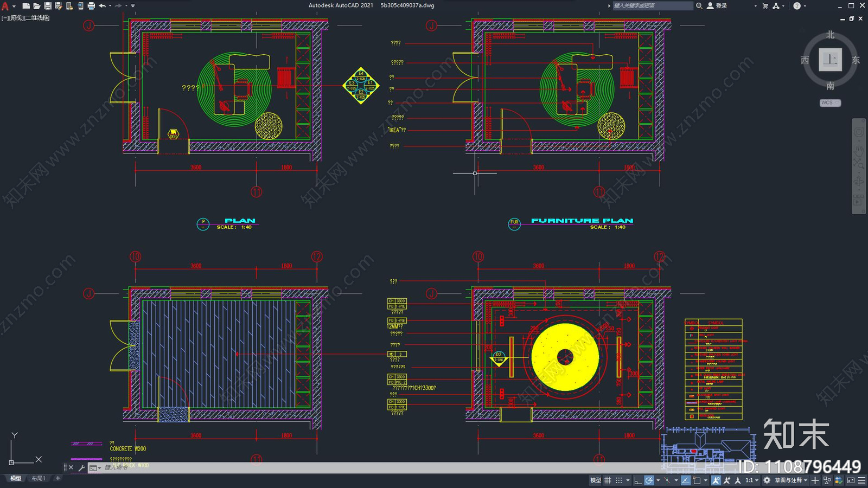
Task: Open the redo history dropdown arrow
Action: point(126,6)
